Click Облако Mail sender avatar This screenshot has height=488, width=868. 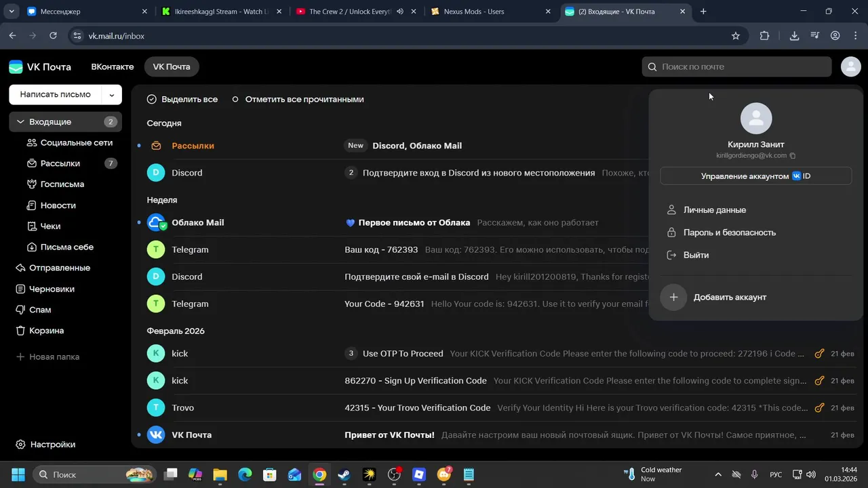[x=156, y=222]
